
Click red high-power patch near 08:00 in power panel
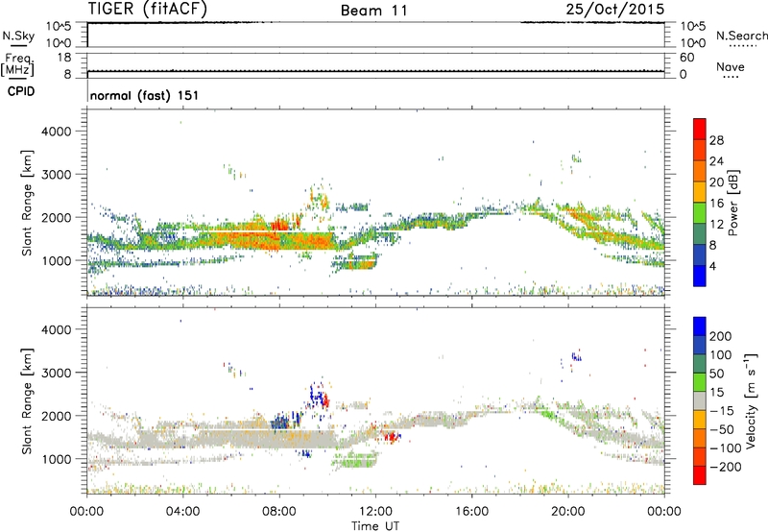[x=280, y=225]
